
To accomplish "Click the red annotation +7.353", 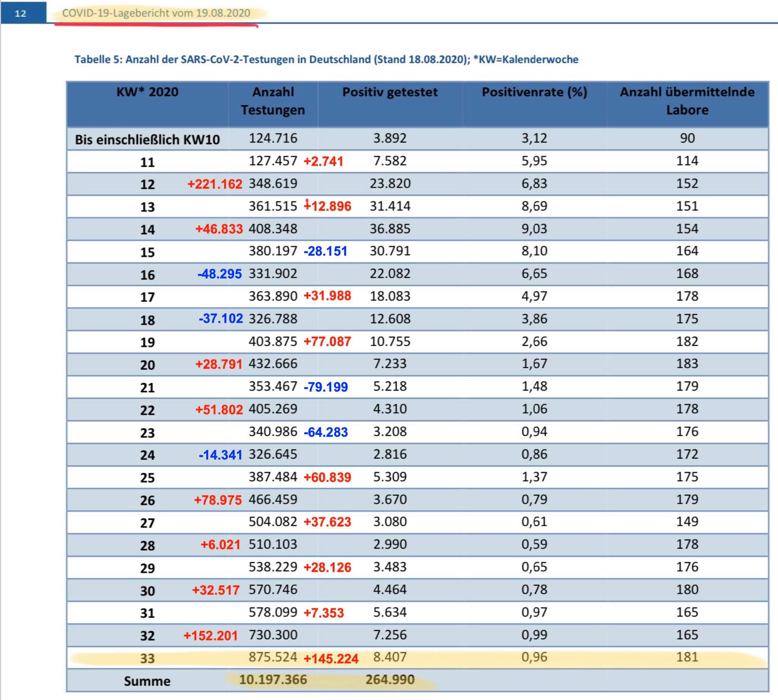I will point(324,613).
